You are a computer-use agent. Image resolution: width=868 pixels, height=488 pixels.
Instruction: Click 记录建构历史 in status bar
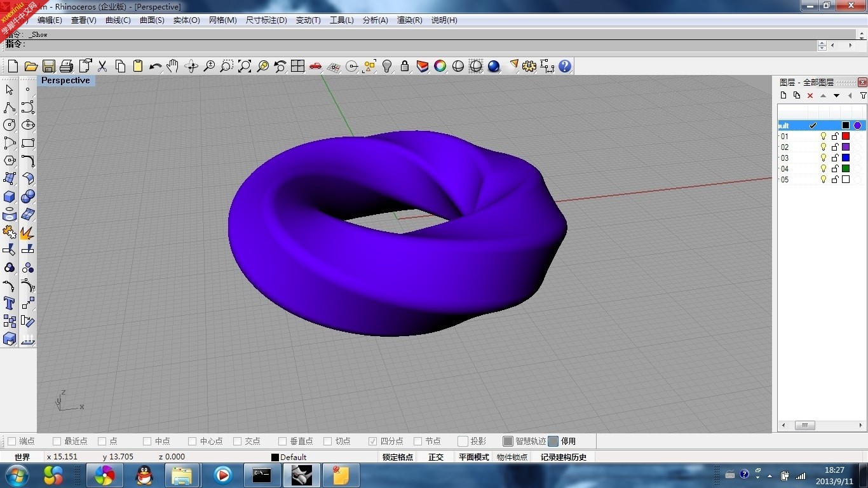click(564, 457)
